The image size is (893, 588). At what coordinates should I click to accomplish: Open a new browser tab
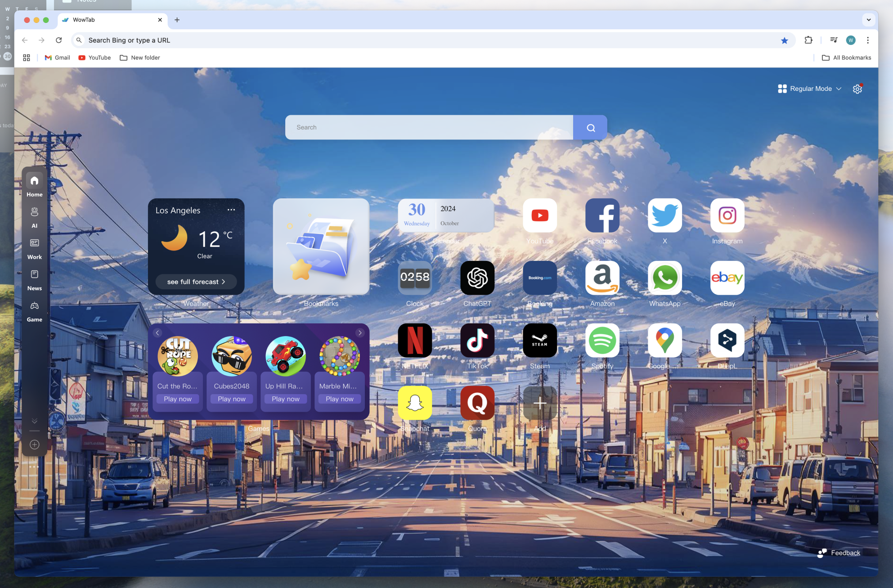(177, 20)
